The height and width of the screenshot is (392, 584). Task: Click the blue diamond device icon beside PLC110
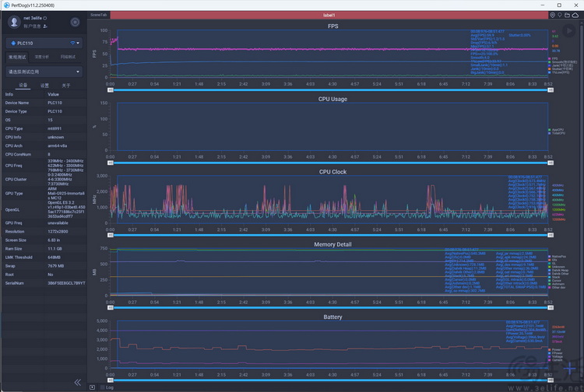(13, 43)
